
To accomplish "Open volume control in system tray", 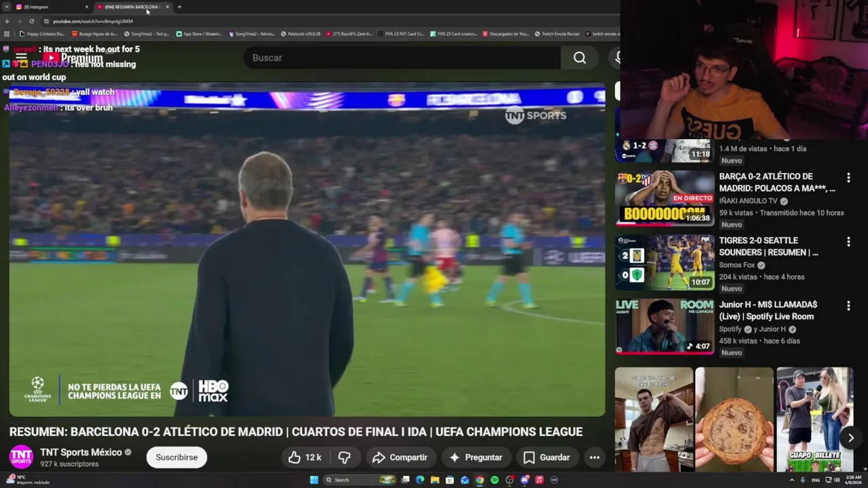I will click(837, 480).
